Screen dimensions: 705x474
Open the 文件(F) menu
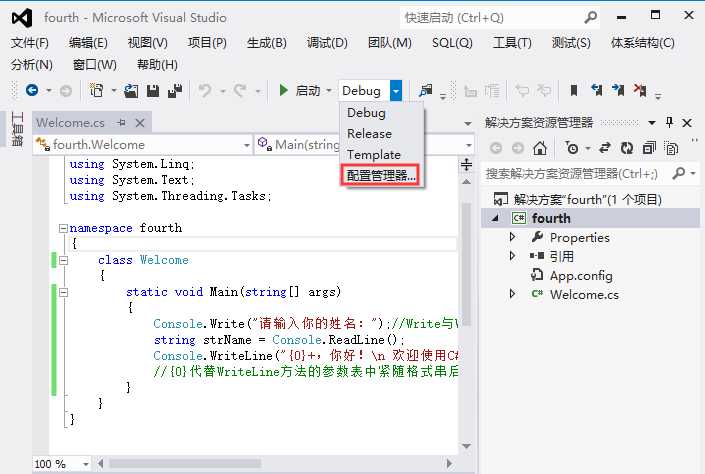(30, 43)
